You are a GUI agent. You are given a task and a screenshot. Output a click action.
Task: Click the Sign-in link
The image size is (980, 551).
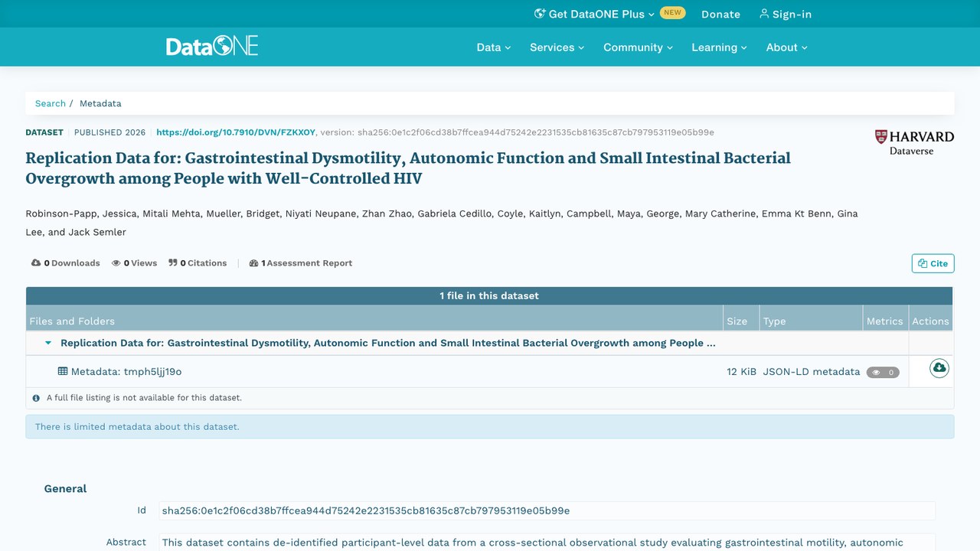pyautogui.click(x=786, y=14)
